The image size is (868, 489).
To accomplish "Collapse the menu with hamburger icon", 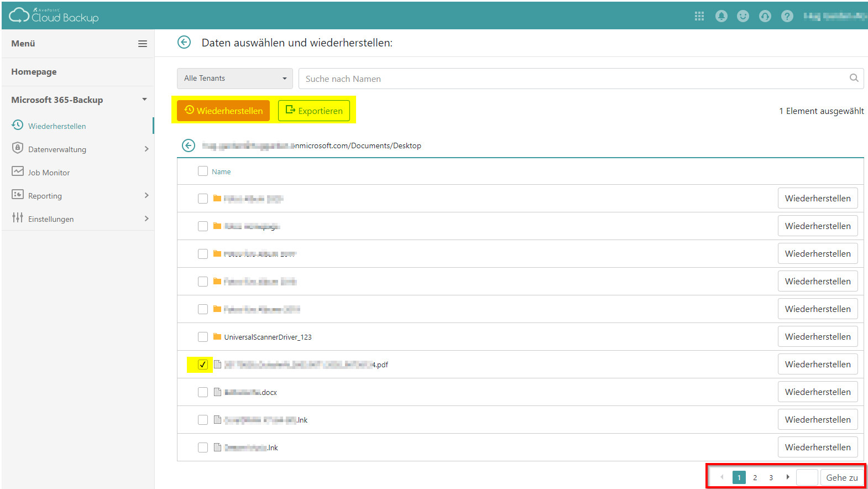I will (x=142, y=44).
